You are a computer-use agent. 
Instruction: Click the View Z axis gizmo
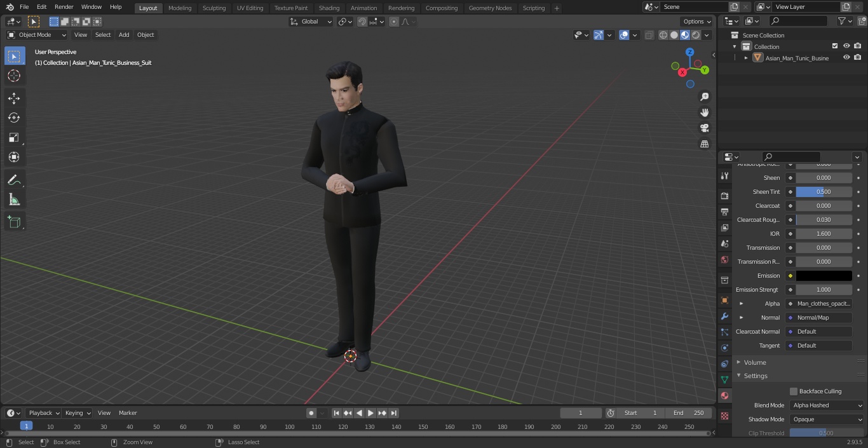coord(690,52)
